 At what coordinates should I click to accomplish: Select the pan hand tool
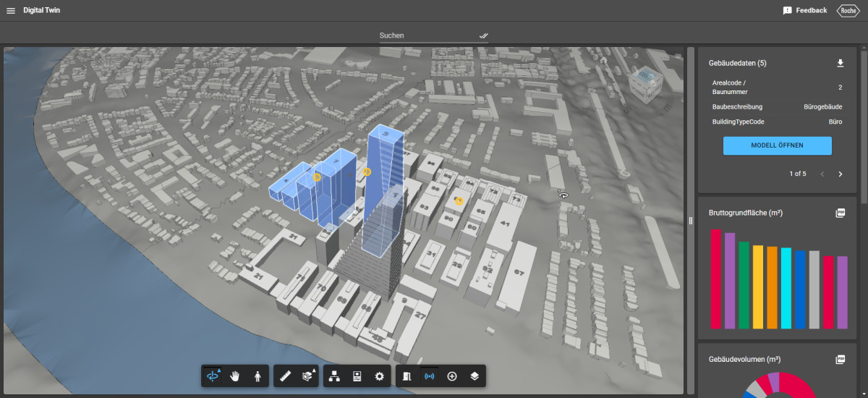pos(235,376)
